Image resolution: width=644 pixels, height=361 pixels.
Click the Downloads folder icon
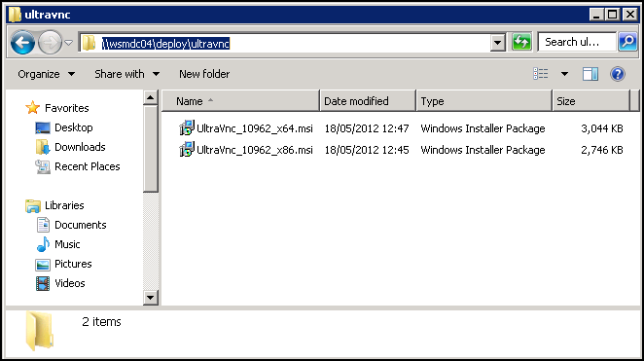[43, 147]
